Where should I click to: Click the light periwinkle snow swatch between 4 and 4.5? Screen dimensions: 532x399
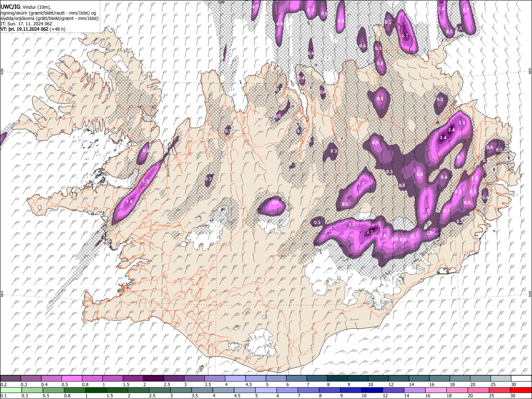click(235, 379)
